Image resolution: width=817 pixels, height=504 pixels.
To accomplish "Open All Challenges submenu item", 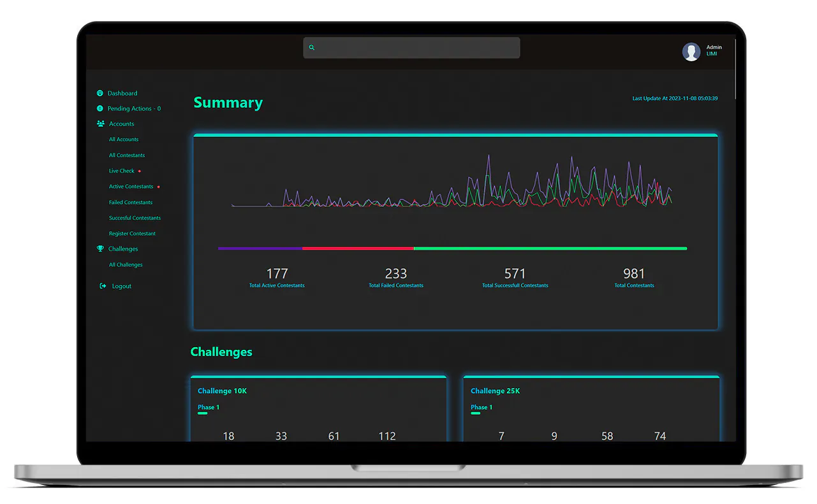I will pyautogui.click(x=126, y=264).
